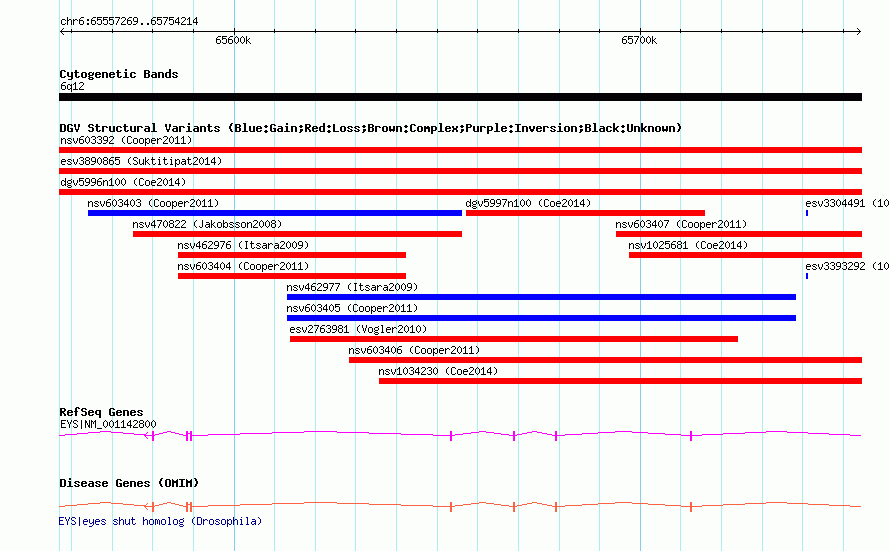The image size is (890, 551).
Task: Click the Cytogenetic Bands track title
Action: point(119,74)
